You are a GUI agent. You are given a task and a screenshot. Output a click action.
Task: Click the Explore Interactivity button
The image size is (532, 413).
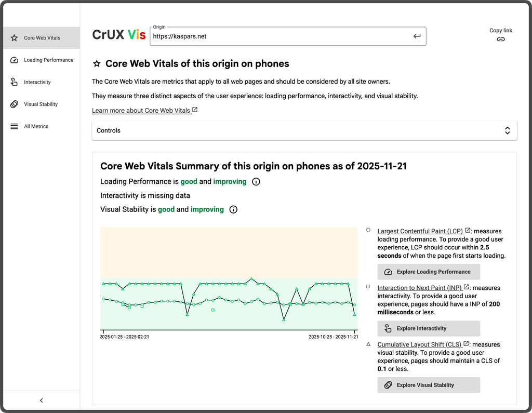[x=429, y=328]
